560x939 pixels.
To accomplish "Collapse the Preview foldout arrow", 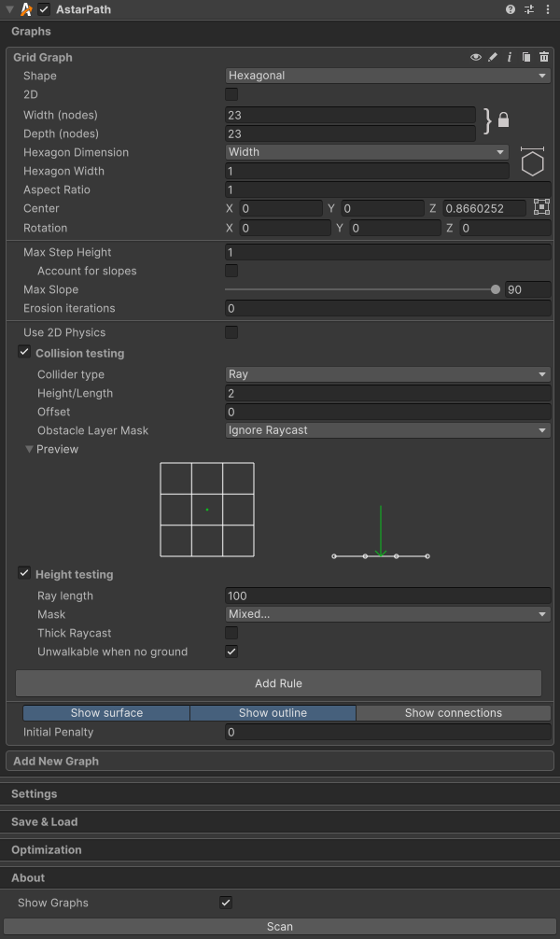I will (30, 449).
